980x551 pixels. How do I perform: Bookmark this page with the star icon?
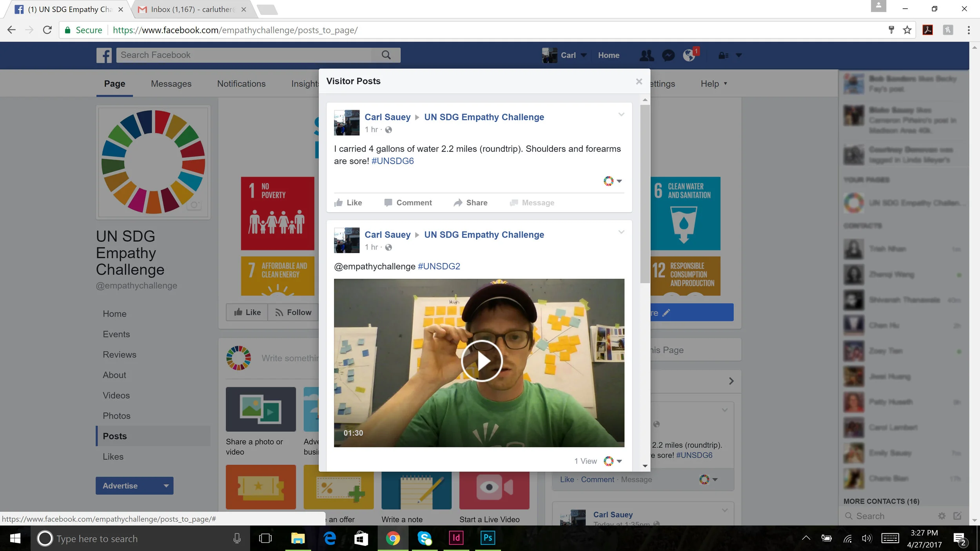click(907, 30)
